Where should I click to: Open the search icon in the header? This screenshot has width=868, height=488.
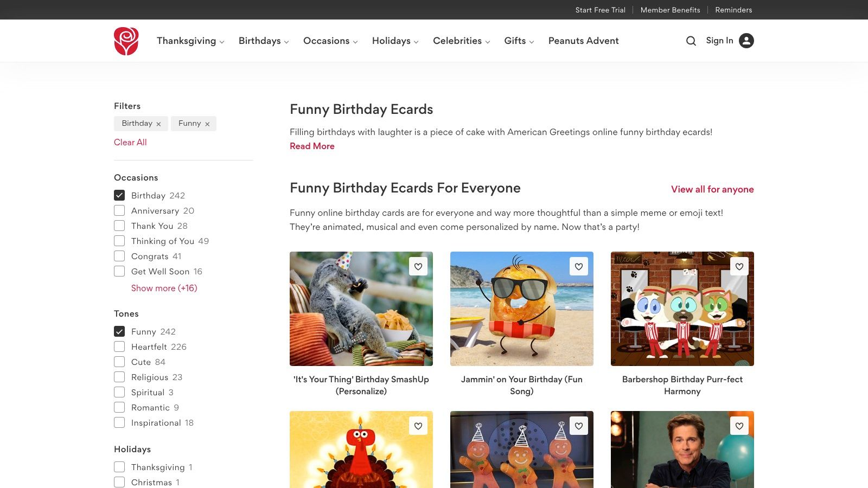691,41
